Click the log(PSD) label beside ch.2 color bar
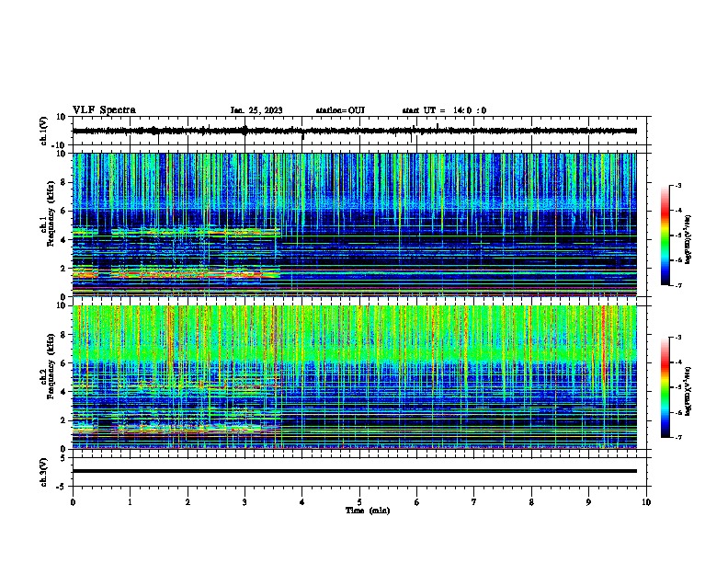728x563 pixels. 688,392
